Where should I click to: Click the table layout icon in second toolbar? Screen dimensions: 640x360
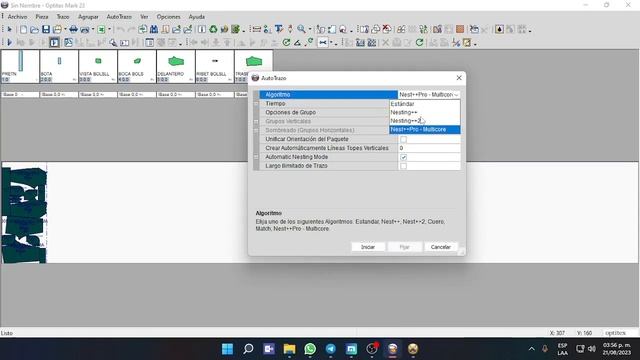149,42
